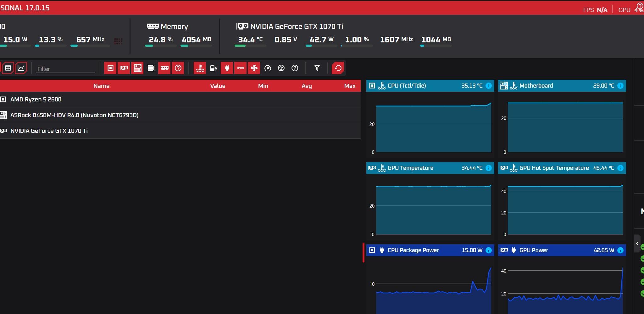Click the motherboard icon on Motherboard card
The height and width of the screenshot is (314, 644).
click(x=504, y=86)
